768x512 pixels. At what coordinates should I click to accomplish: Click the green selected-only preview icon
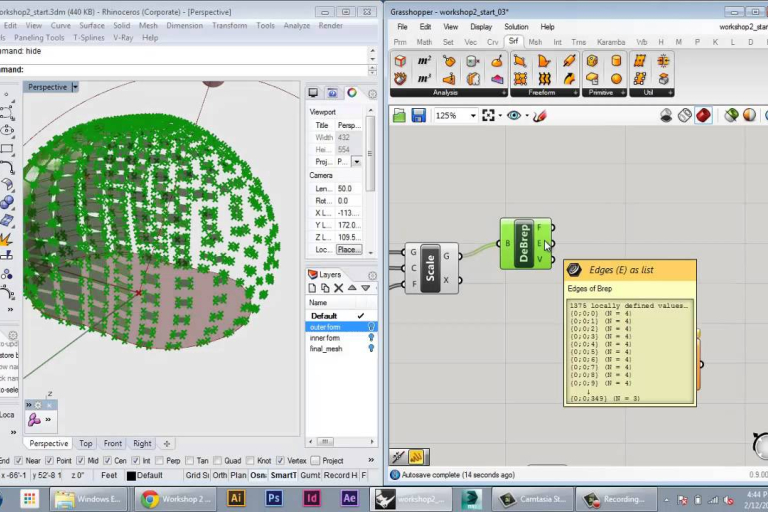pyautogui.click(x=731, y=116)
